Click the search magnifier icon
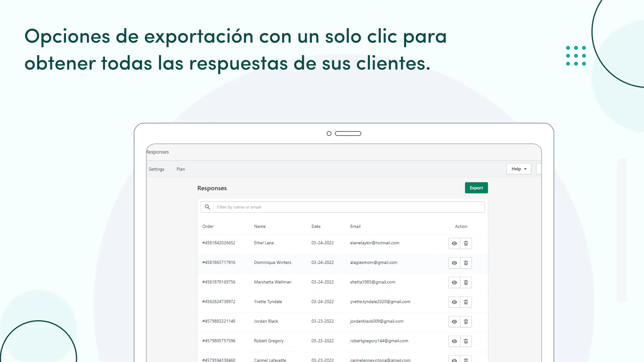644x362 pixels. (207, 207)
